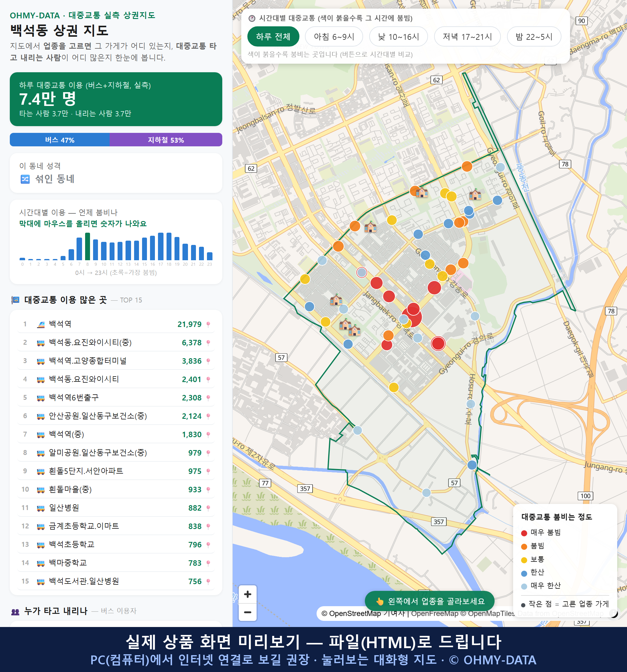Click the red-ringed marker near Gyeongui-ro label
The height and width of the screenshot is (672, 627).
tap(438, 344)
